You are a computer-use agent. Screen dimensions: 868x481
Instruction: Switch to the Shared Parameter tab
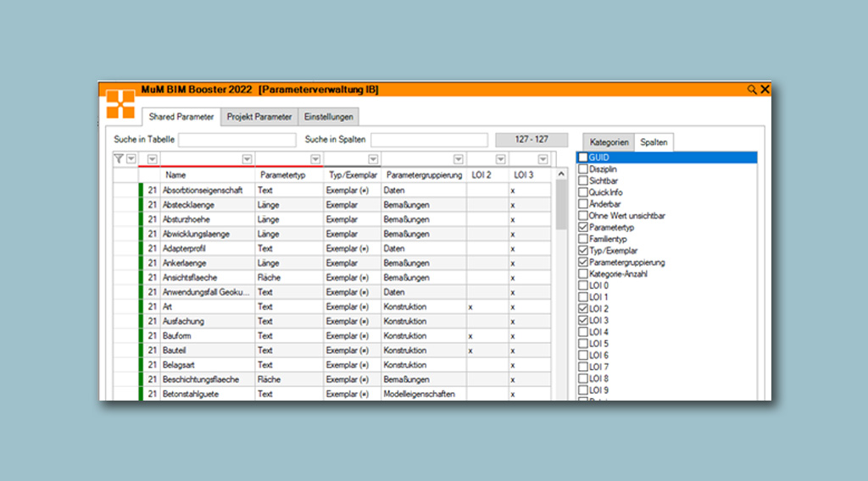pos(181,117)
